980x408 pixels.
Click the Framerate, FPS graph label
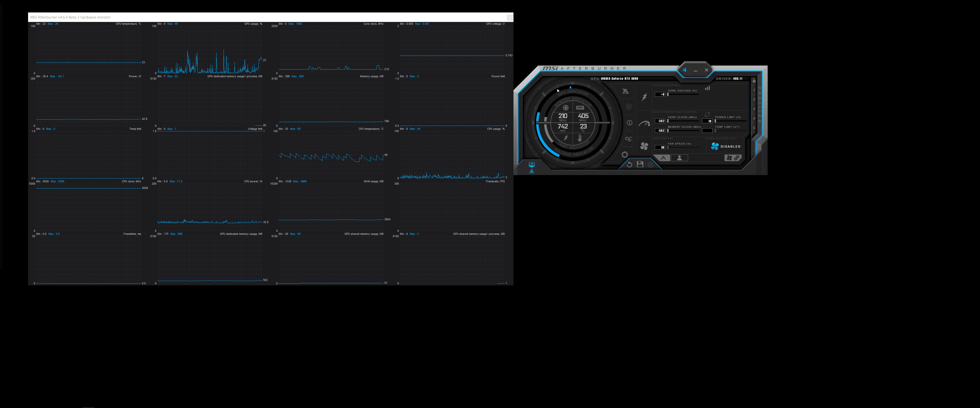tap(495, 181)
